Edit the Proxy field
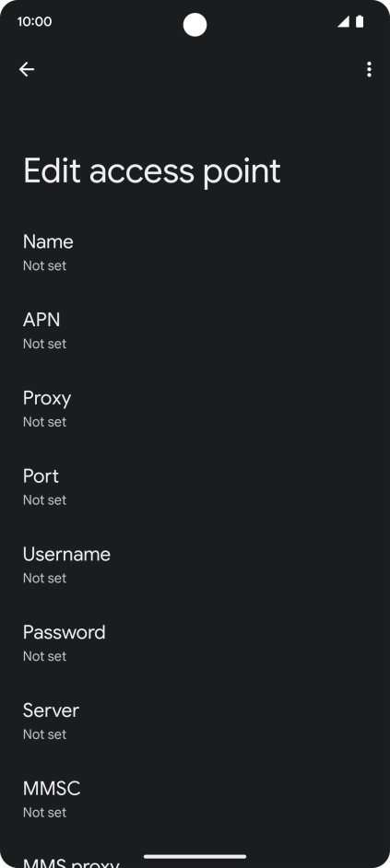Image resolution: width=390 pixels, height=868 pixels. (195, 408)
